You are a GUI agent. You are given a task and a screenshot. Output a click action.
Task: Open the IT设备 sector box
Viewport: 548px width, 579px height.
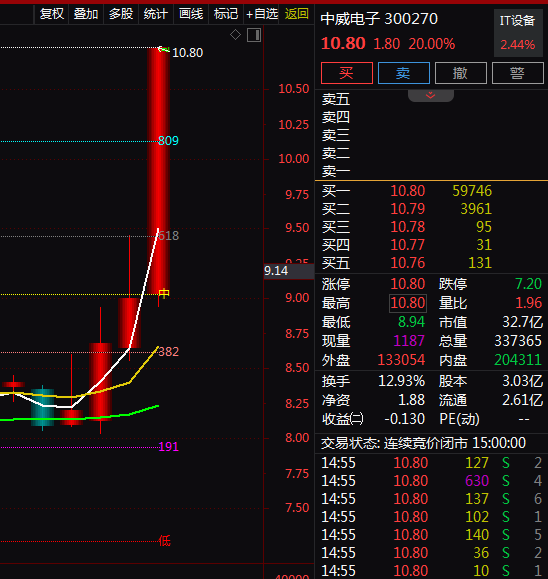518,33
